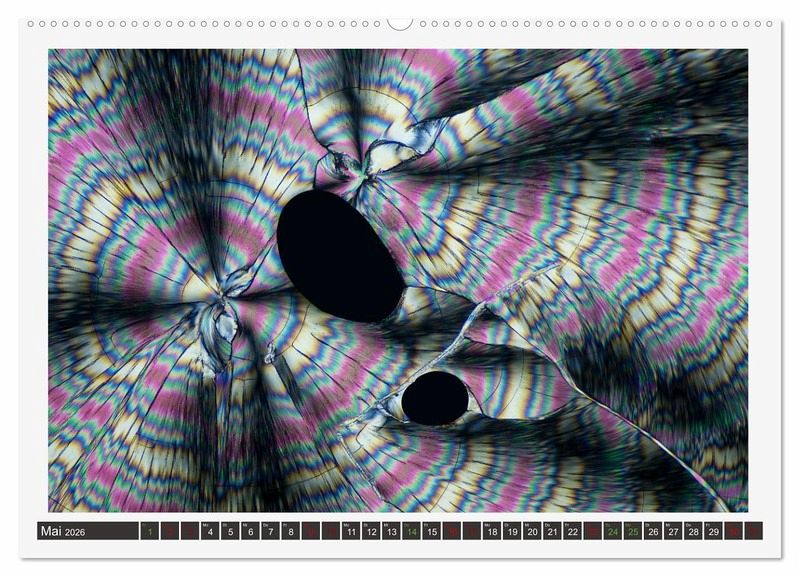Select the green holiday day 24

613,531
